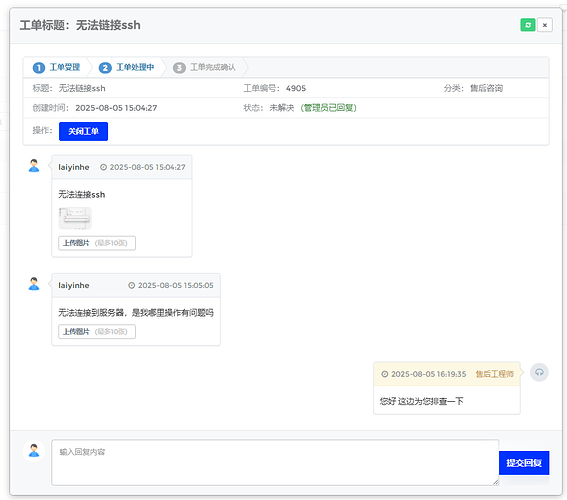Click category value 售后咨询
The width and height of the screenshot is (567, 500).
pos(486,88)
